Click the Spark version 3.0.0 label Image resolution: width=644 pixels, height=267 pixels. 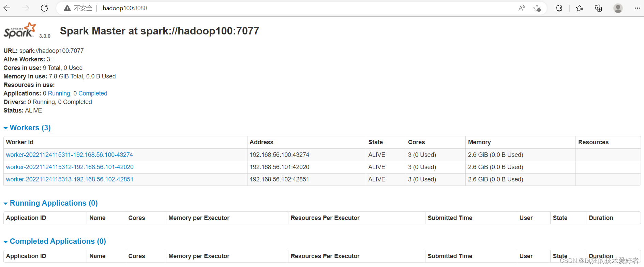(x=45, y=36)
